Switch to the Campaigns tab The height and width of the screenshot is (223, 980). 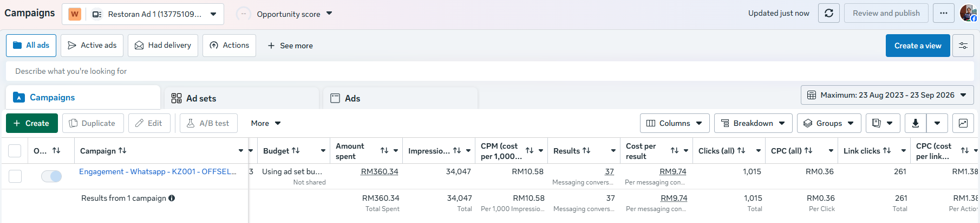(x=83, y=98)
